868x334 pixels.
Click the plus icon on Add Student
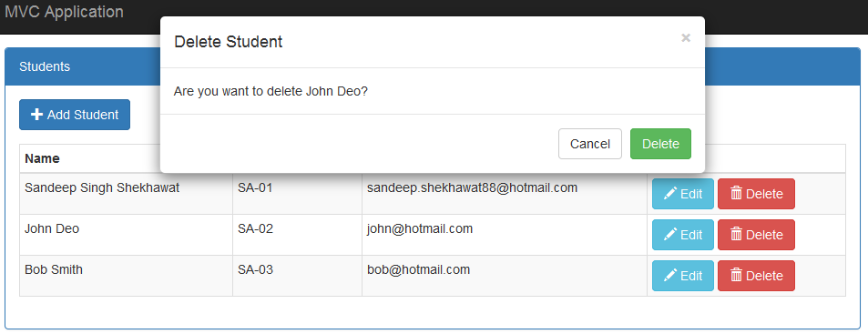point(36,115)
